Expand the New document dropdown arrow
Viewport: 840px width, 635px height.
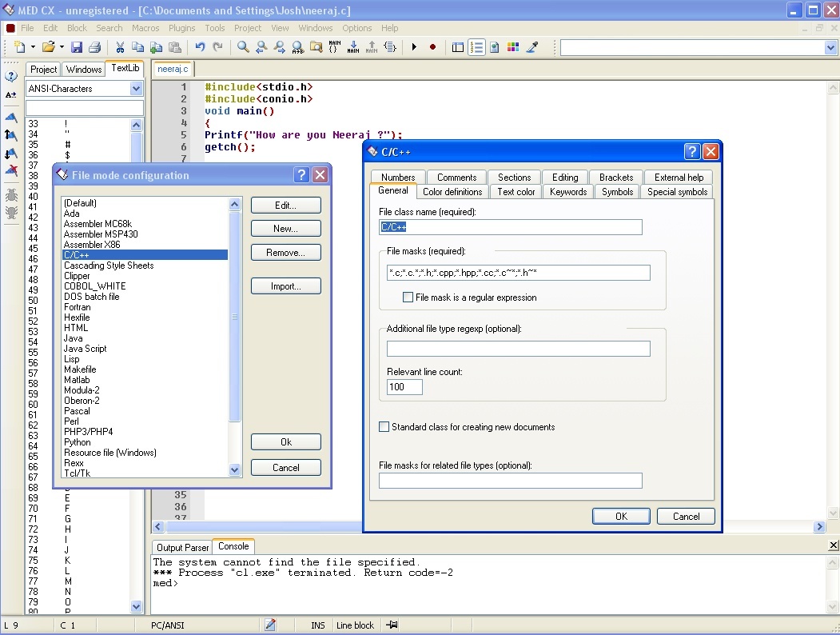coord(33,47)
